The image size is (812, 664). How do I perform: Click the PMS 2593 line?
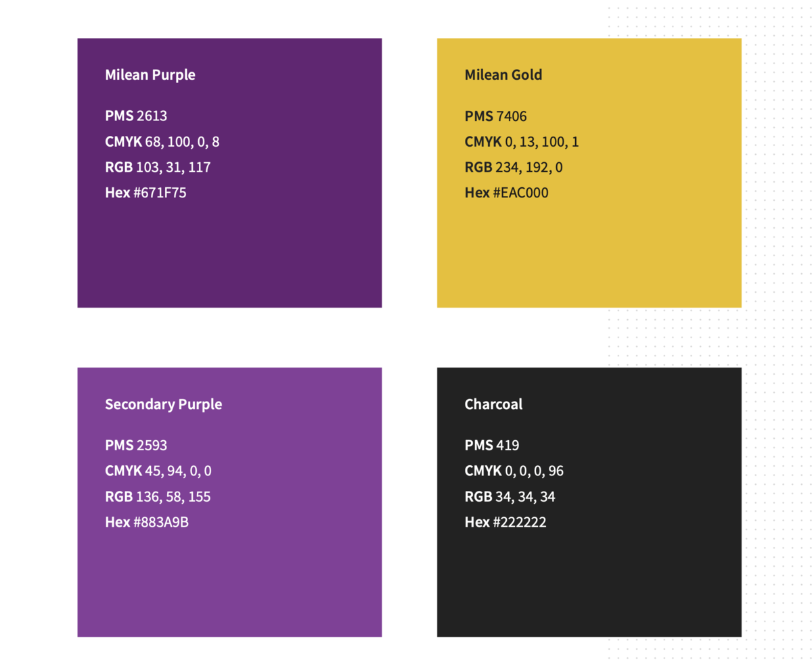(136, 446)
